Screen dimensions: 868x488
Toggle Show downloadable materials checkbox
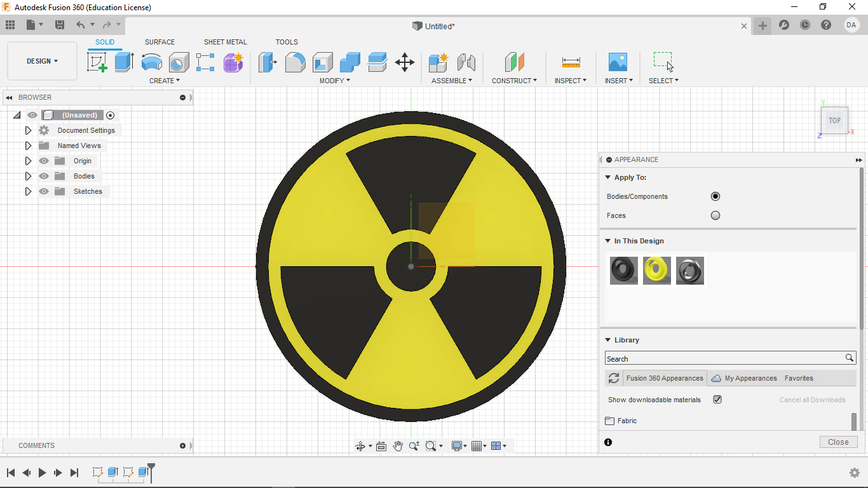coord(717,400)
